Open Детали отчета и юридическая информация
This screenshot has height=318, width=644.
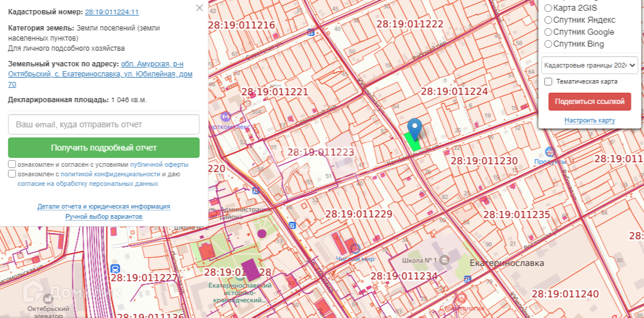click(x=104, y=206)
